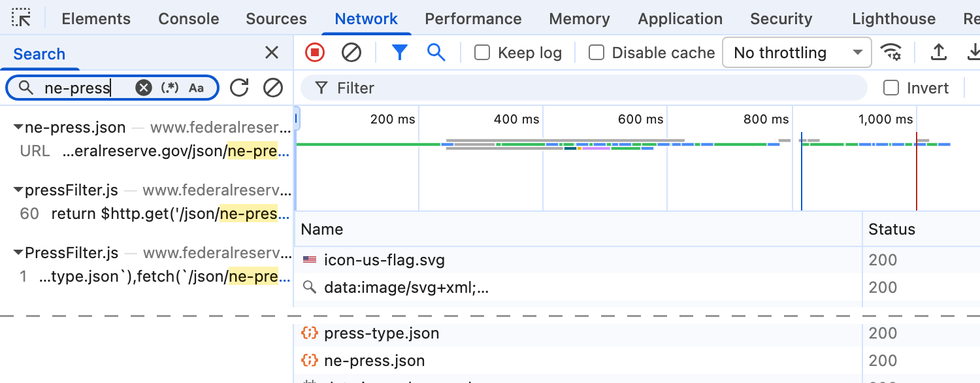Toggle the network filter funnel icon
Screen dimensions: 980x383
point(400,52)
